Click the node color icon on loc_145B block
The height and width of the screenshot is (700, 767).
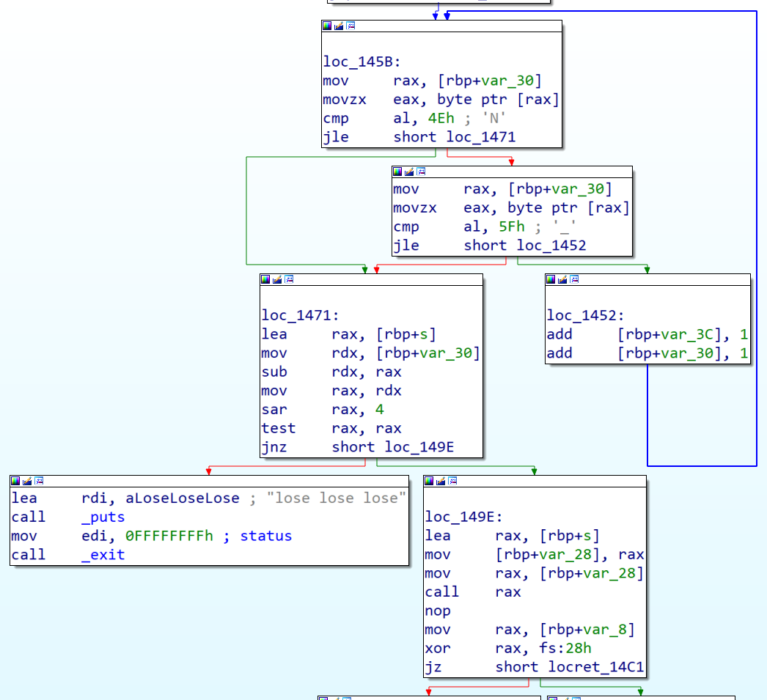point(327,26)
